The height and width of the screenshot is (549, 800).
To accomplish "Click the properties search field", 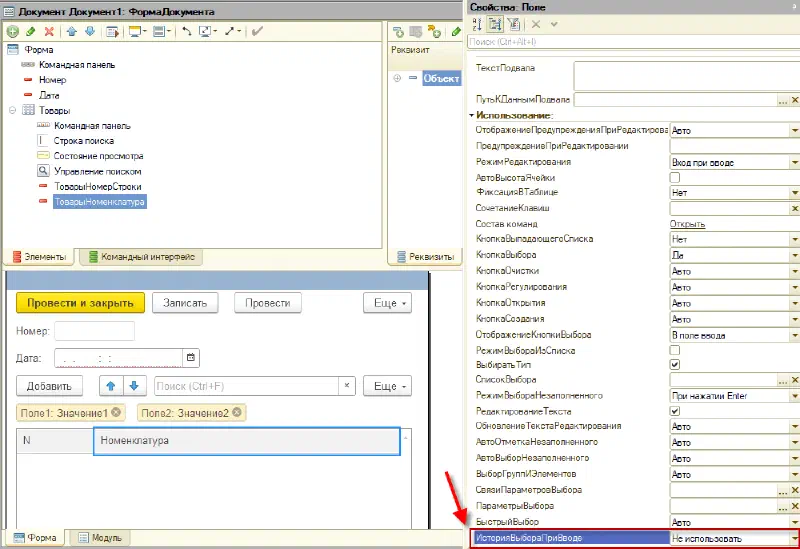I will [633, 42].
